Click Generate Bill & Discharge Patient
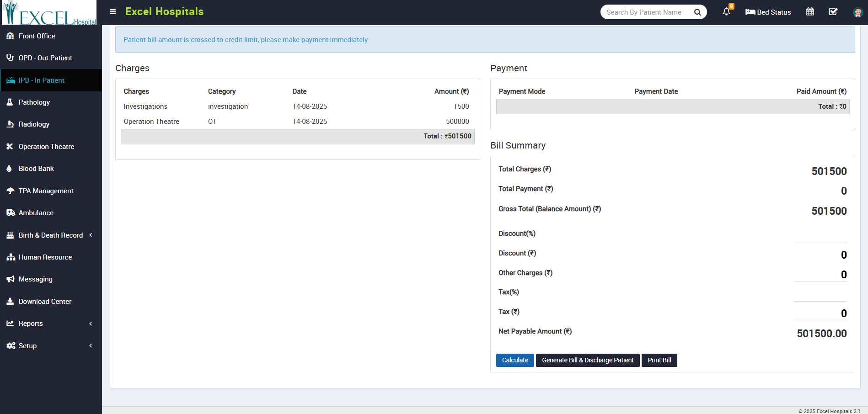 [588, 360]
